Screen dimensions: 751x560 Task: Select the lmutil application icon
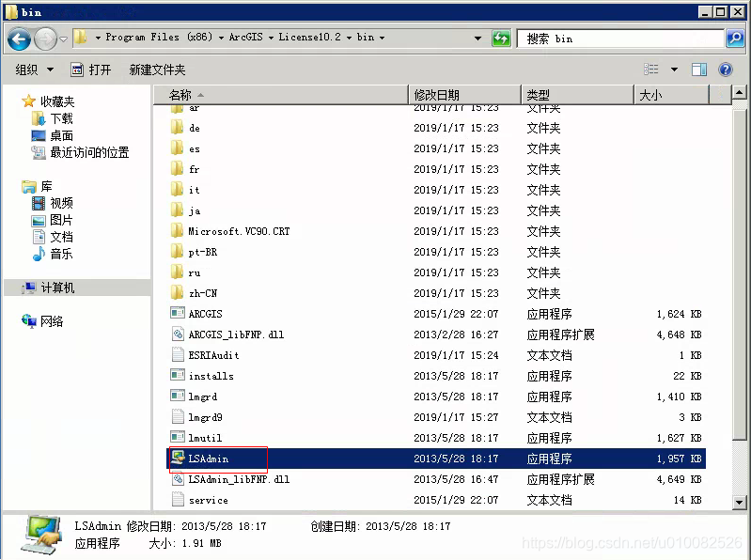coord(178,437)
